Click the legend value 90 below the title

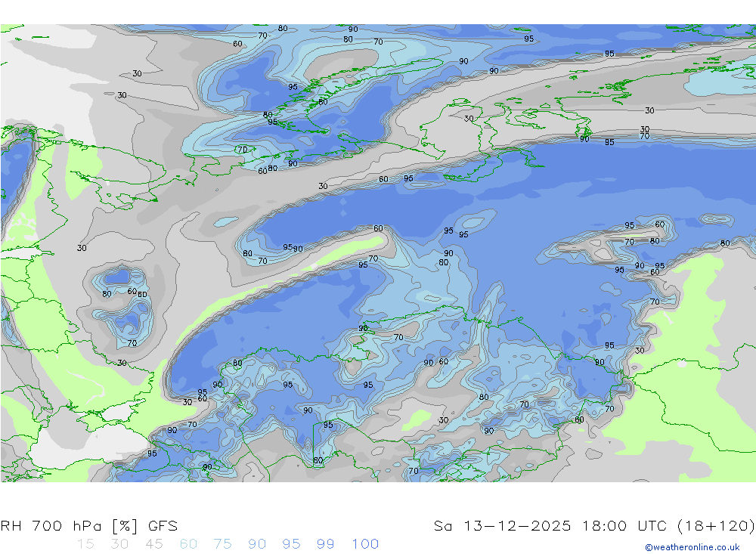pos(257,544)
